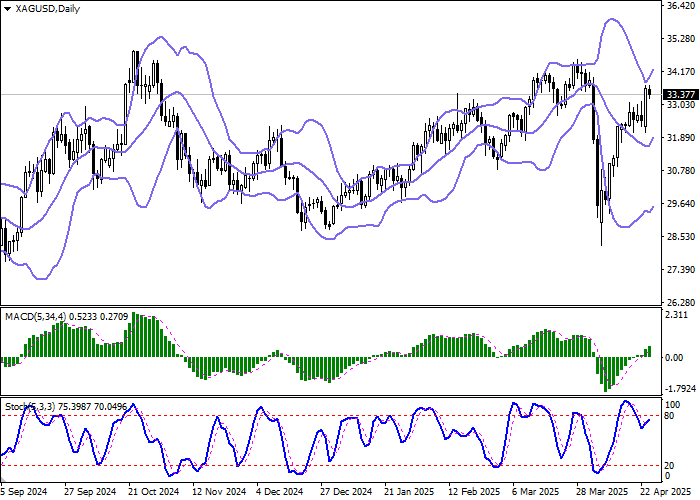Click the 30.780 price axis label
Viewport: 700px width, 500px height.
click(x=680, y=171)
